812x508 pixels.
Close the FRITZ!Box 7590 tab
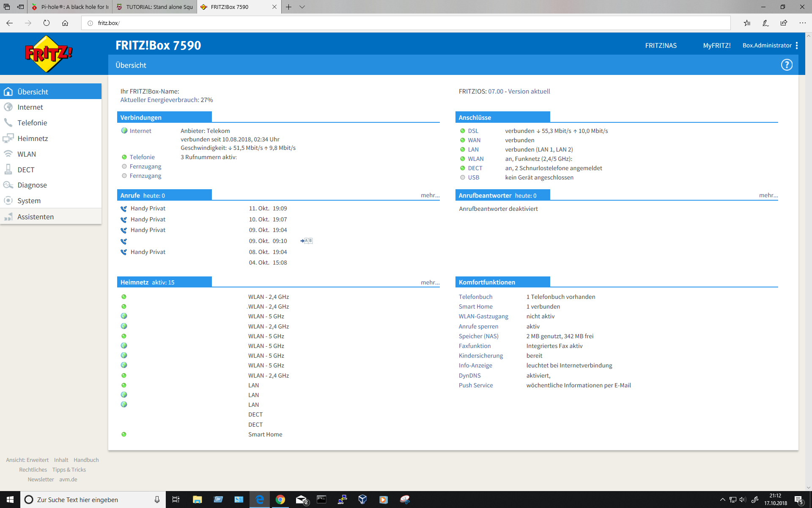(x=274, y=7)
